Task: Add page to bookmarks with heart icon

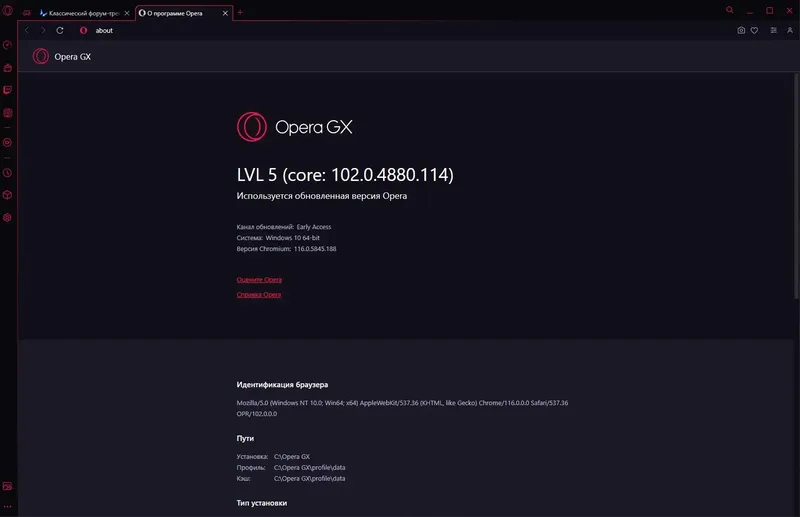Action: point(754,31)
